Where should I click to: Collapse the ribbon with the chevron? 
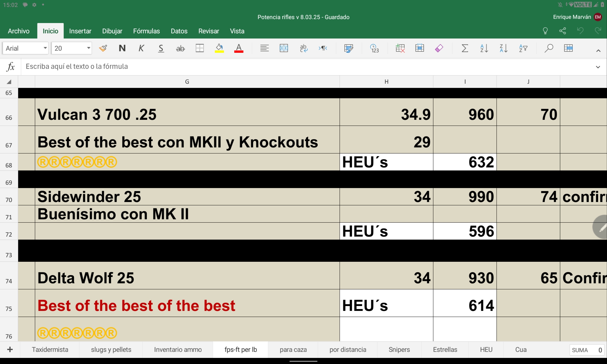point(598,51)
